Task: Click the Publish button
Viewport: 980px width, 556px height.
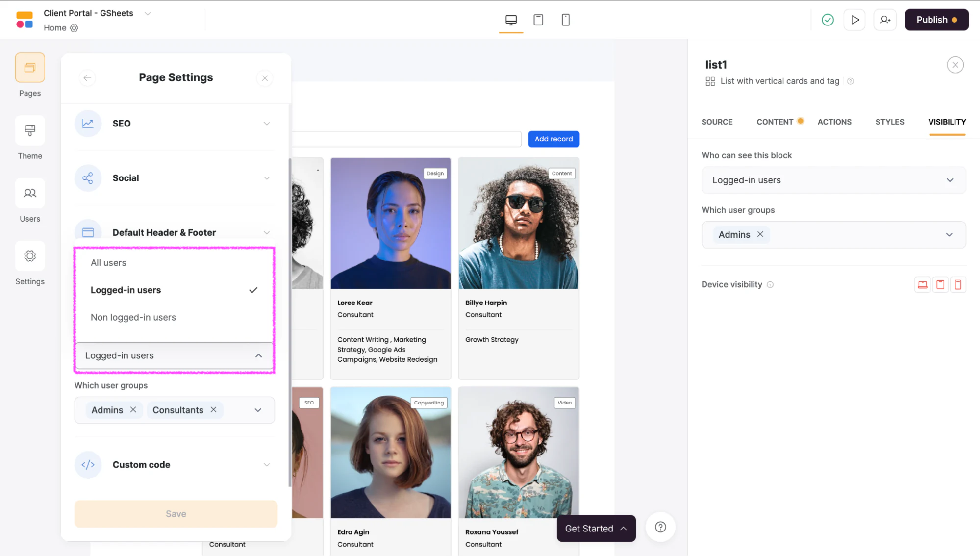Action: [x=936, y=20]
